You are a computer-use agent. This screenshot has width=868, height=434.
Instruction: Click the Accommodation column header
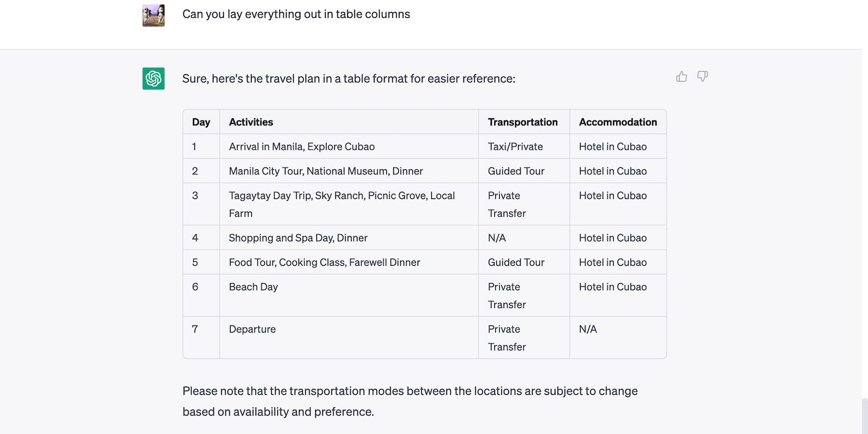click(618, 122)
